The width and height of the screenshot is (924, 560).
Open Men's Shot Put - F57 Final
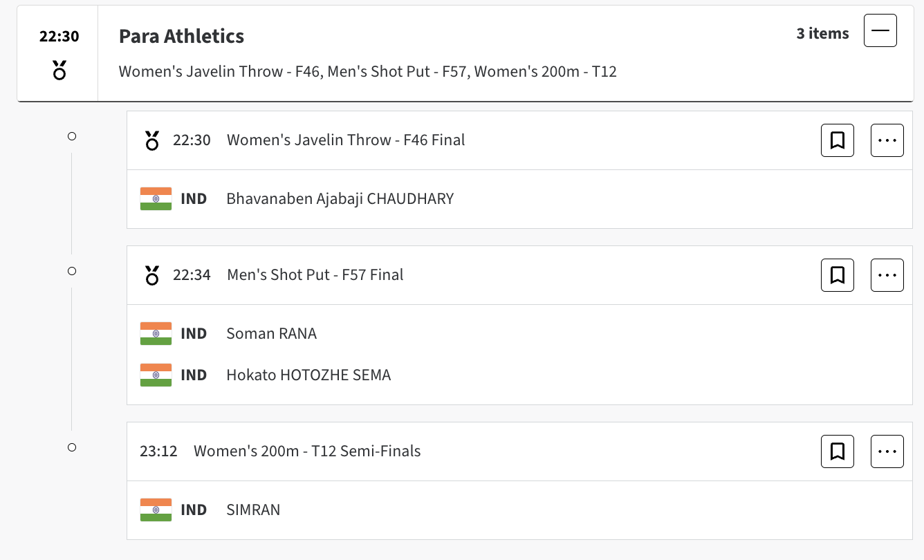[315, 275]
